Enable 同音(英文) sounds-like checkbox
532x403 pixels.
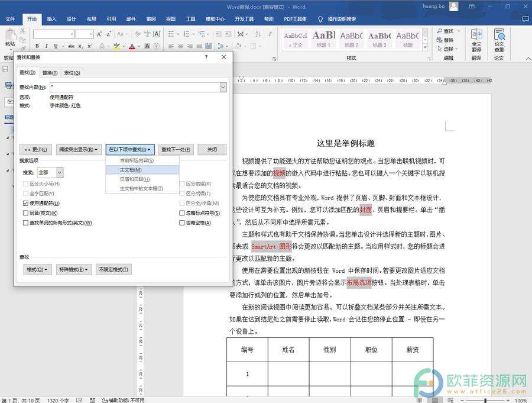[x=25, y=213]
